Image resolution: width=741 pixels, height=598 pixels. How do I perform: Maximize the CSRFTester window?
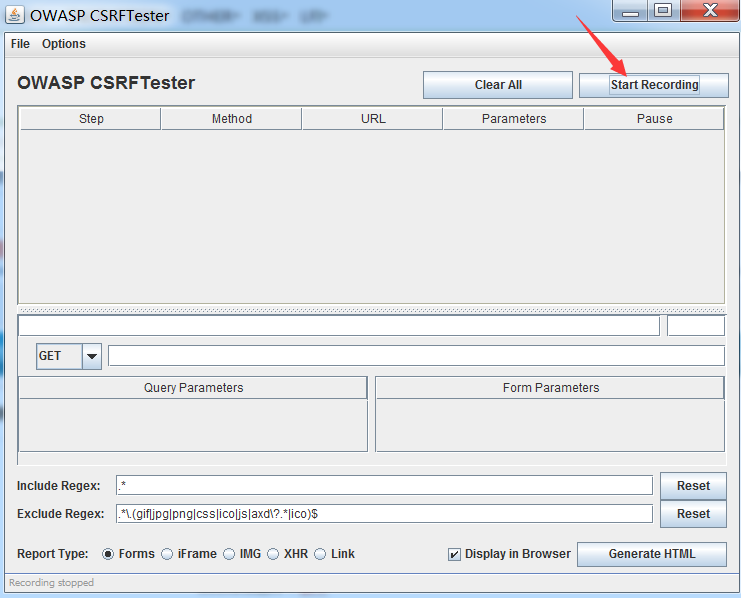click(x=663, y=11)
